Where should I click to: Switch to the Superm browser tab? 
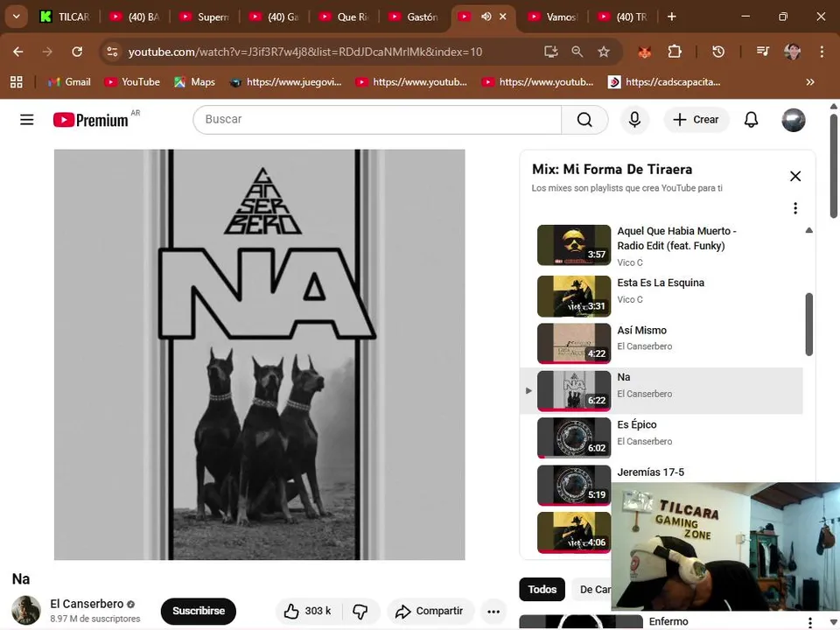(205, 17)
